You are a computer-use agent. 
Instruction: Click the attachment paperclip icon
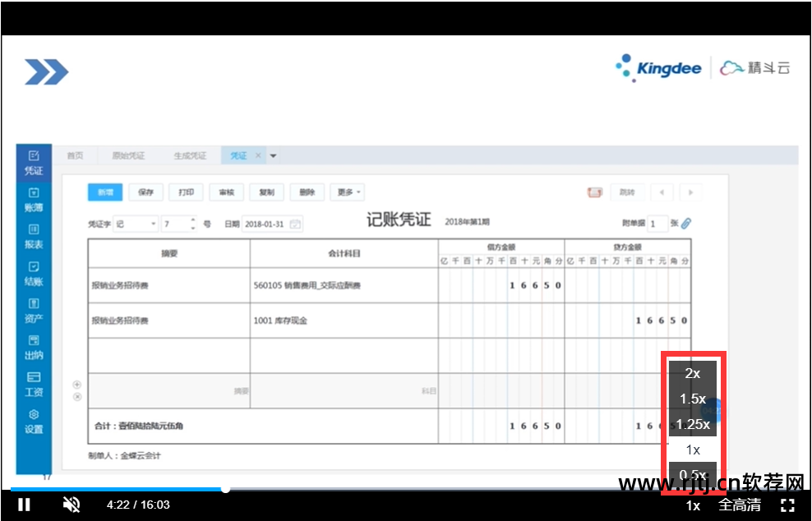click(686, 224)
